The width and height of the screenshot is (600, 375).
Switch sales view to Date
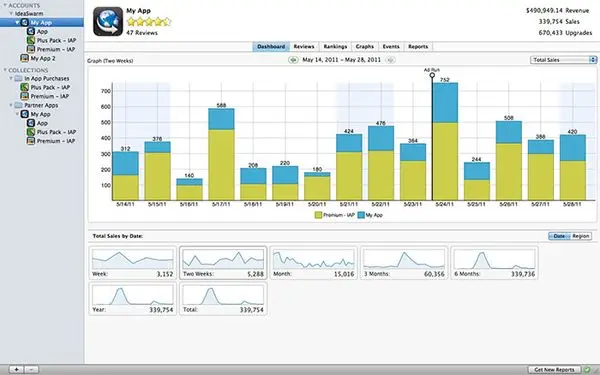559,236
